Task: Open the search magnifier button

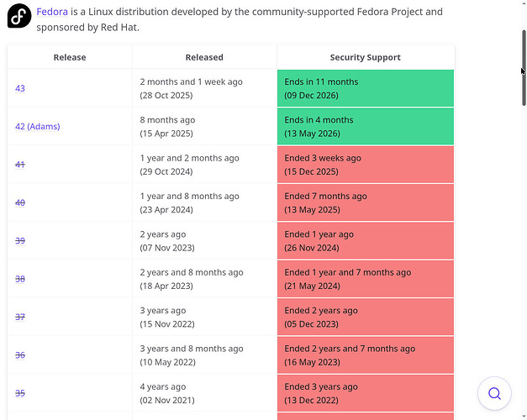Action: (x=494, y=393)
